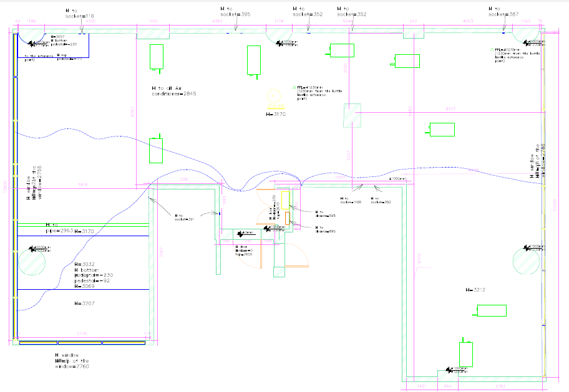Select the orange drawer symbol near the center
This screenshot has height=392, width=569.
click(x=287, y=218)
